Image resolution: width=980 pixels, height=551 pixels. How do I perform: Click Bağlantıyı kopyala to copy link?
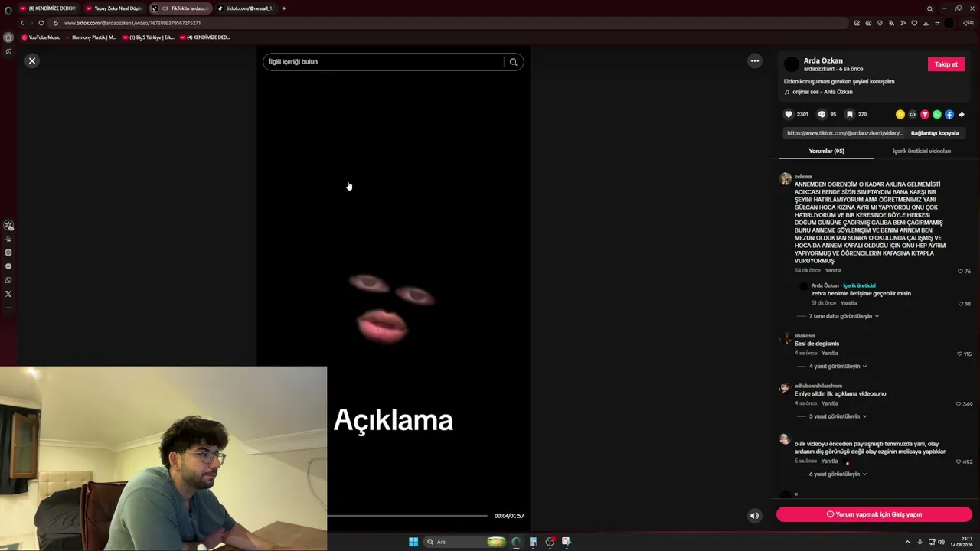(935, 133)
